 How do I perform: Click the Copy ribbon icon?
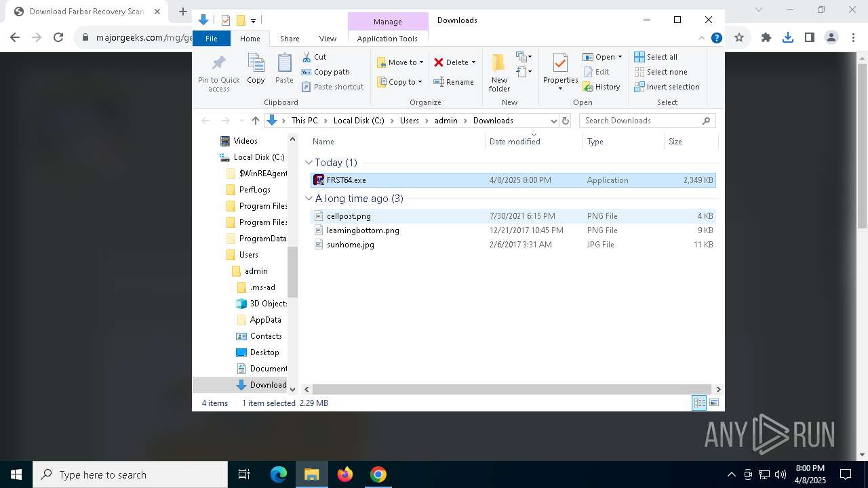(x=256, y=69)
